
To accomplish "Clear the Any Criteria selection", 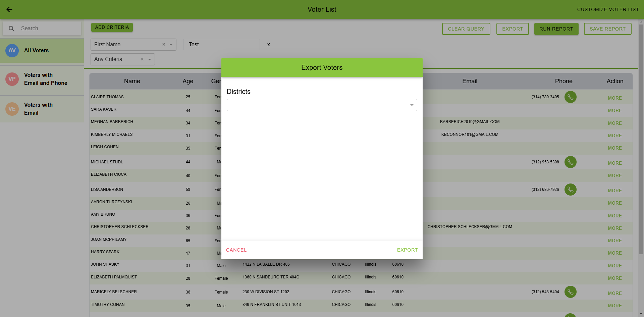I will tap(142, 59).
